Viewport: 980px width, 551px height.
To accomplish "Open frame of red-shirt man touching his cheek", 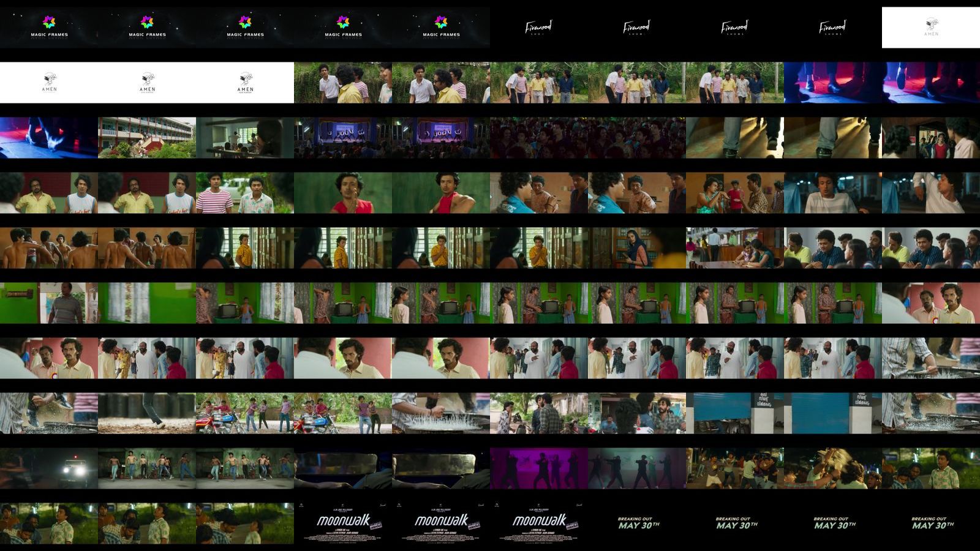I will point(343,193).
